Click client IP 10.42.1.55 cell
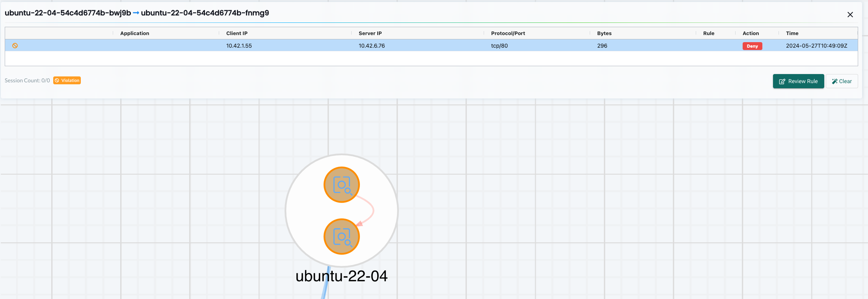The image size is (868, 299). pos(239,46)
